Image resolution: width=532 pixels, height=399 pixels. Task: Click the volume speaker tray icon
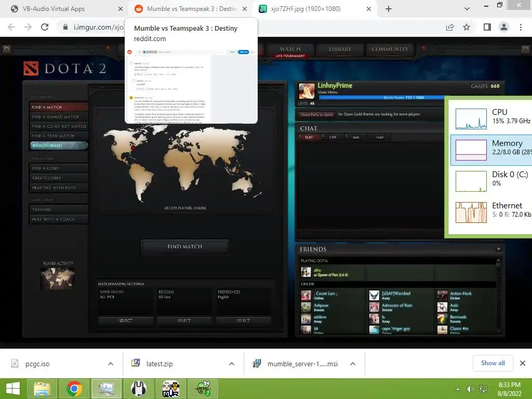(470, 389)
